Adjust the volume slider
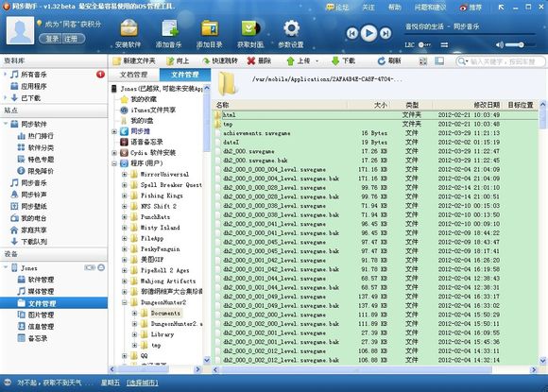This screenshot has width=548, height=392. pyautogui.click(x=520, y=44)
